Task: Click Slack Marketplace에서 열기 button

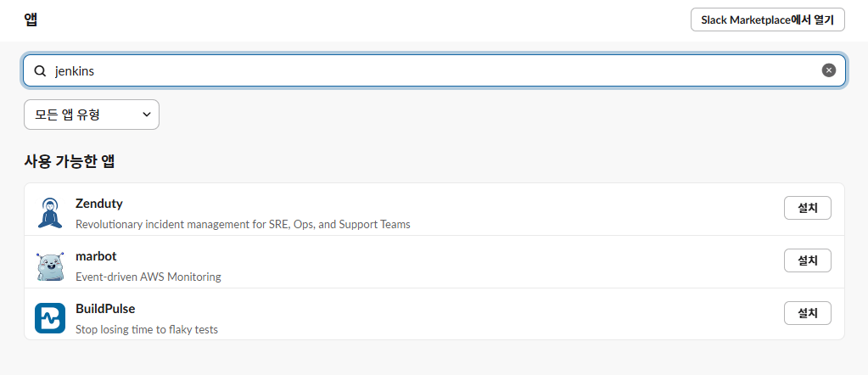Action: point(767,20)
